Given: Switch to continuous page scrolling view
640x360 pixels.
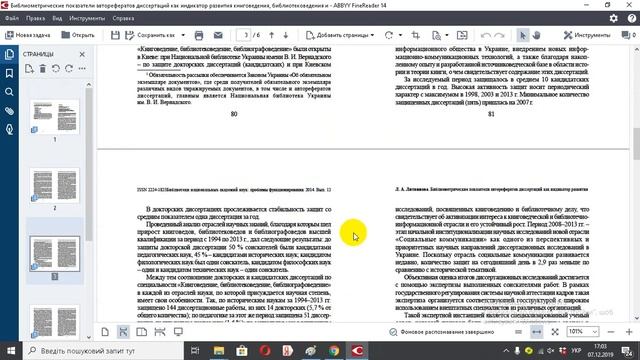Looking at the screenshot, I should pos(123,332).
